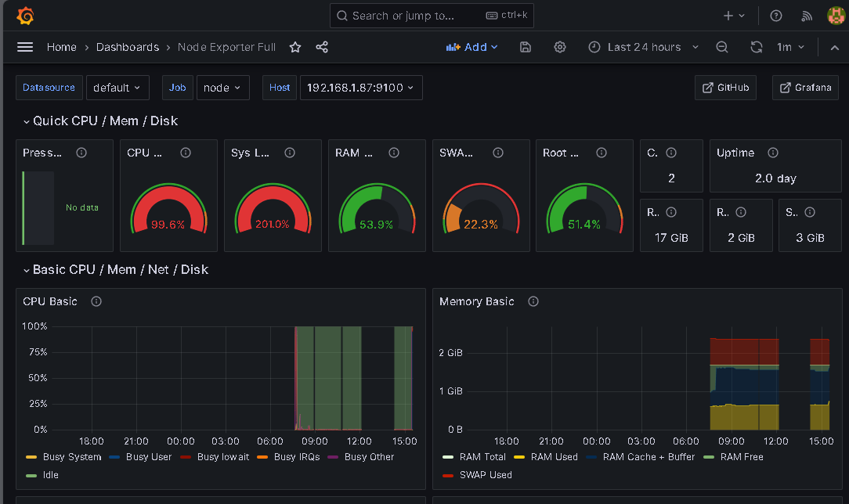Screen dimensions: 849x504
Task: Show info for CPU Cores panel
Action: [671, 153]
